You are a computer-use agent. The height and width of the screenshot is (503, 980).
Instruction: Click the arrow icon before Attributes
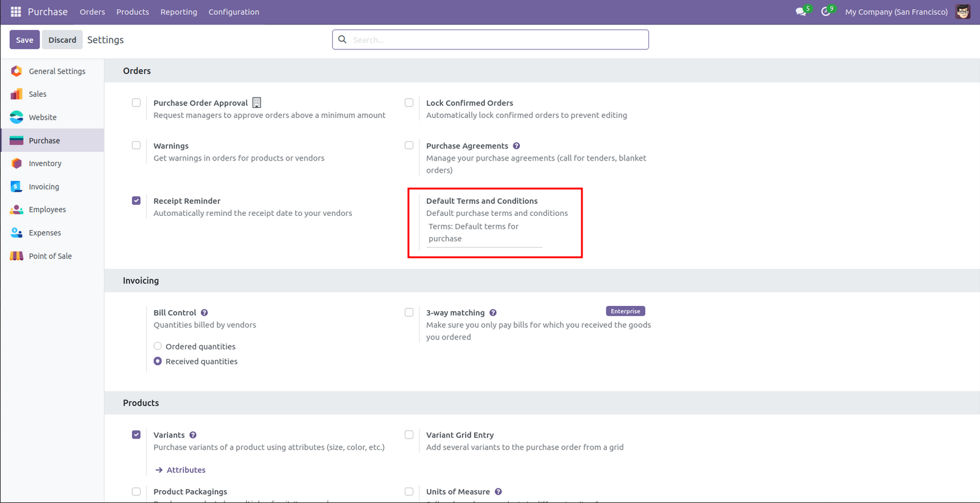(x=159, y=470)
